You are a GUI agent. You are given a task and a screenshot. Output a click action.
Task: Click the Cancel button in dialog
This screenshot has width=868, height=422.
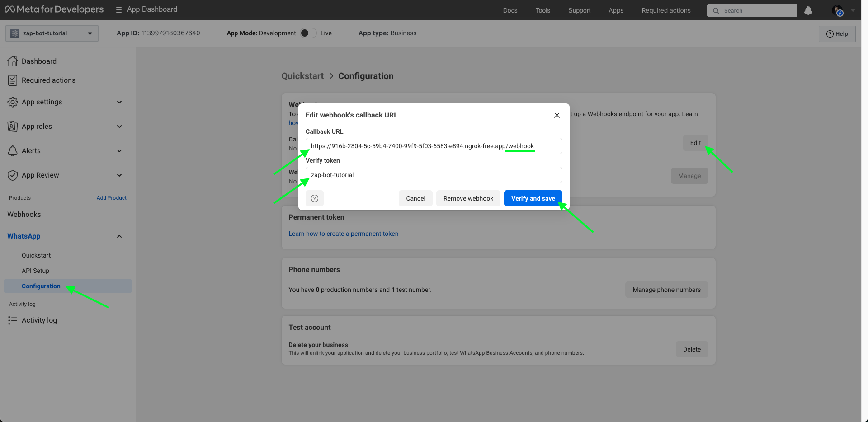click(415, 198)
